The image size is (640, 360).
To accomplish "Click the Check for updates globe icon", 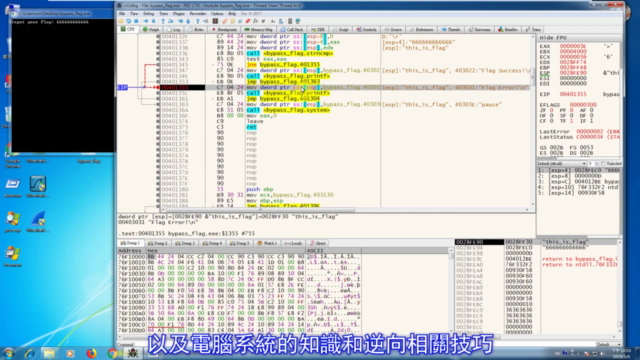I will tap(298, 21).
